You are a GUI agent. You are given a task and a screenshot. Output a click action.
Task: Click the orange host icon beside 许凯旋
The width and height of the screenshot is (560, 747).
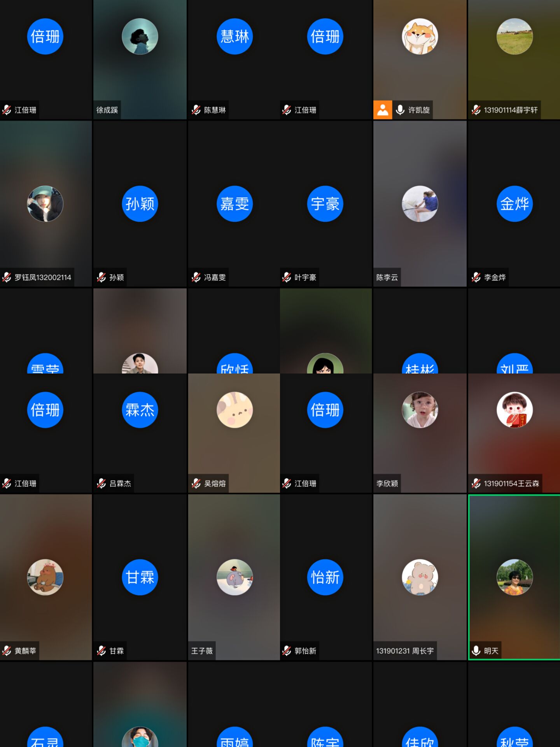point(383,110)
